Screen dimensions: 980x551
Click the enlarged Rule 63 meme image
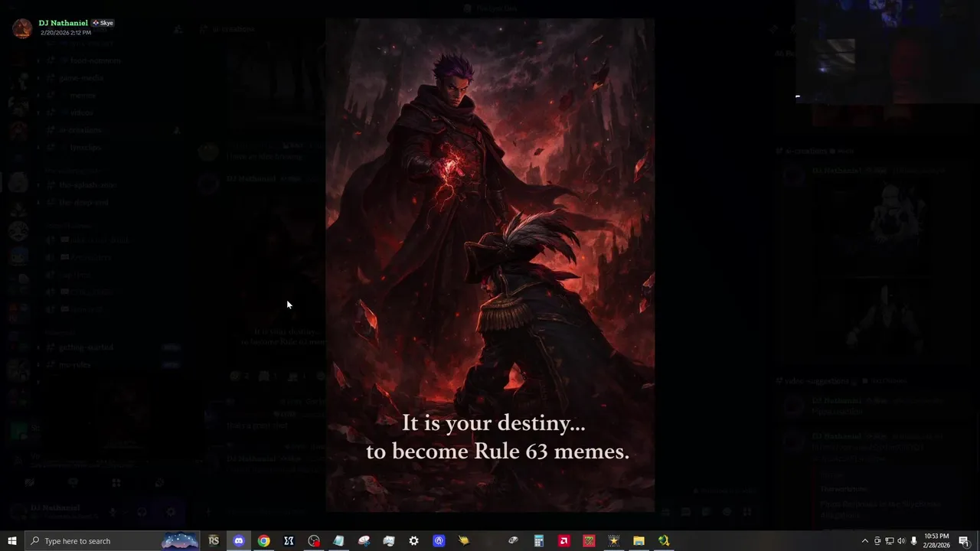490,265
